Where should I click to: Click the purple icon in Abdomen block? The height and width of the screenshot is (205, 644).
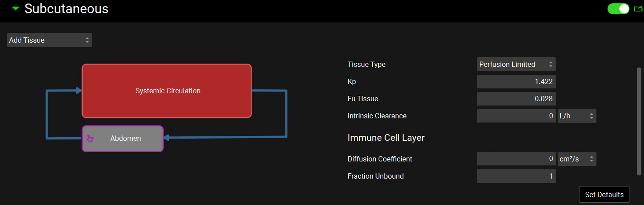pos(90,139)
